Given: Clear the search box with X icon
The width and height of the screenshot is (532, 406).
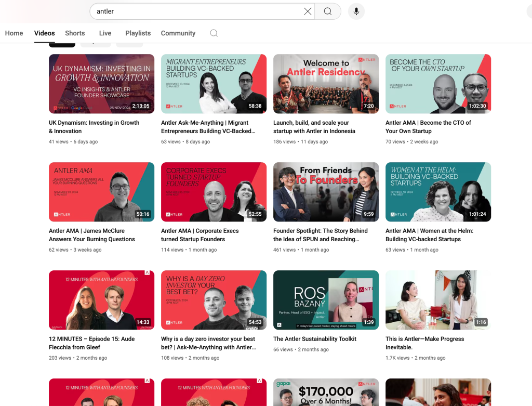Looking at the screenshot, I should pos(308,11).
